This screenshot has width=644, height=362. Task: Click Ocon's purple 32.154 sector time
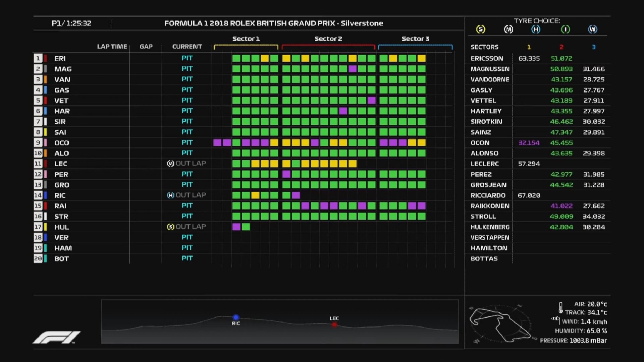click(529, 143)
